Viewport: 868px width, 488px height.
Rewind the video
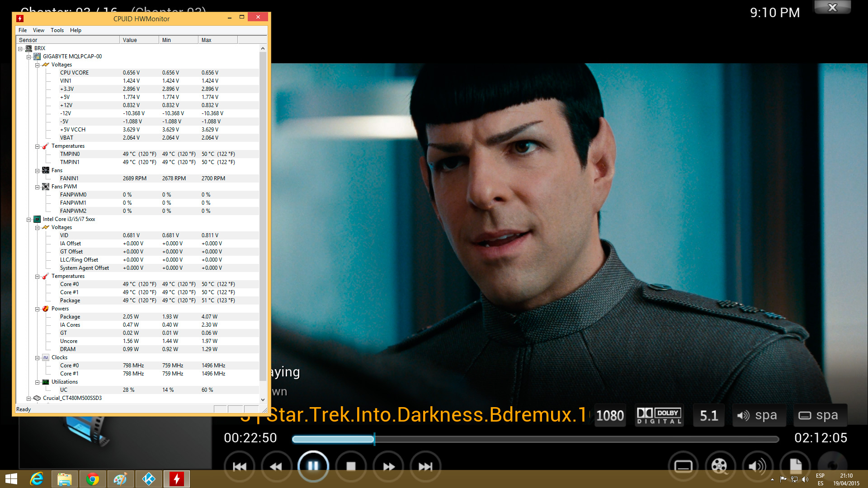tap(276, 466)
